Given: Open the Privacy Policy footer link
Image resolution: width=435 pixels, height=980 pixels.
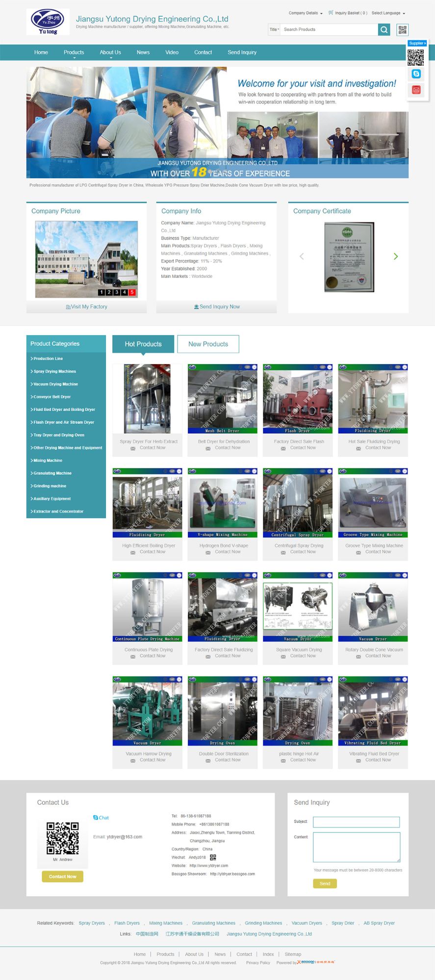Looking at the screenshot, I should point(258,962).
